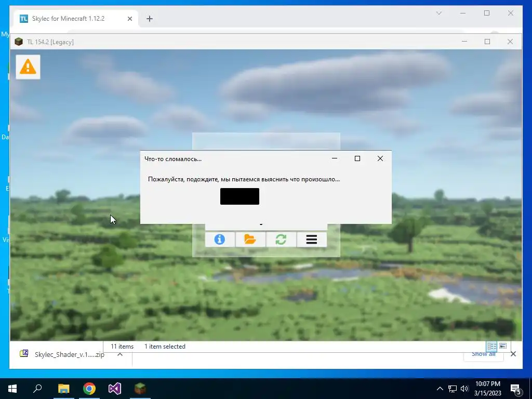Open the Skylec_Shader zip download item
Viewport: 532px width, 399px height.
tap(62, 354)
